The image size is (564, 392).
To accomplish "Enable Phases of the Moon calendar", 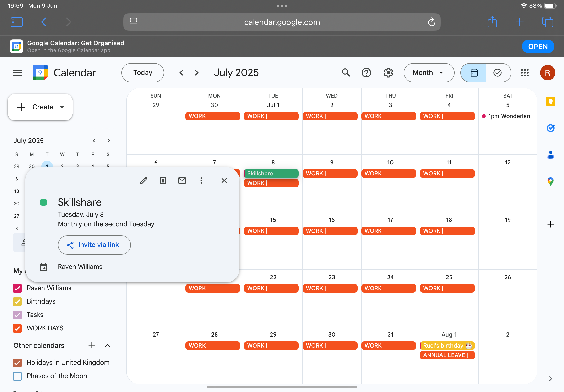I will pos(17,376).
